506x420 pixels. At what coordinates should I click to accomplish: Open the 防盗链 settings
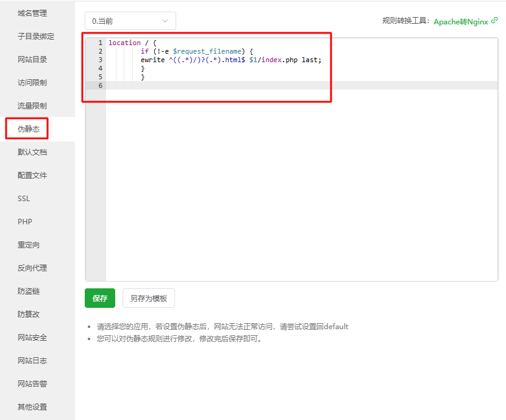29,291
